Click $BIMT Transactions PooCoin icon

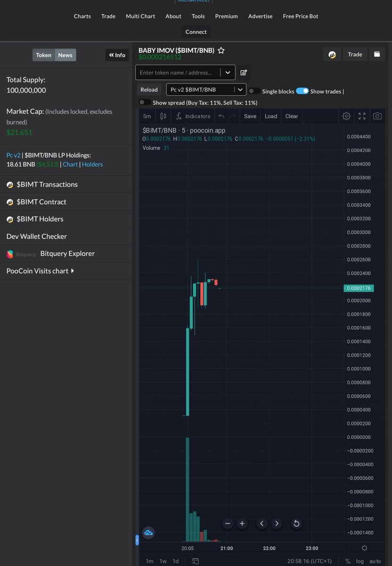tap(10, 184)
